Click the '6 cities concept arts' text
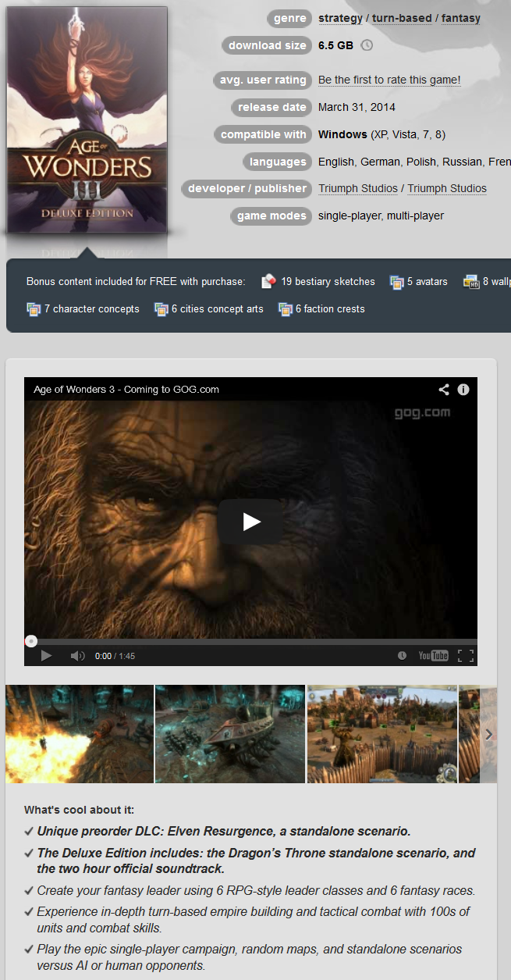 tap(218, 308)
